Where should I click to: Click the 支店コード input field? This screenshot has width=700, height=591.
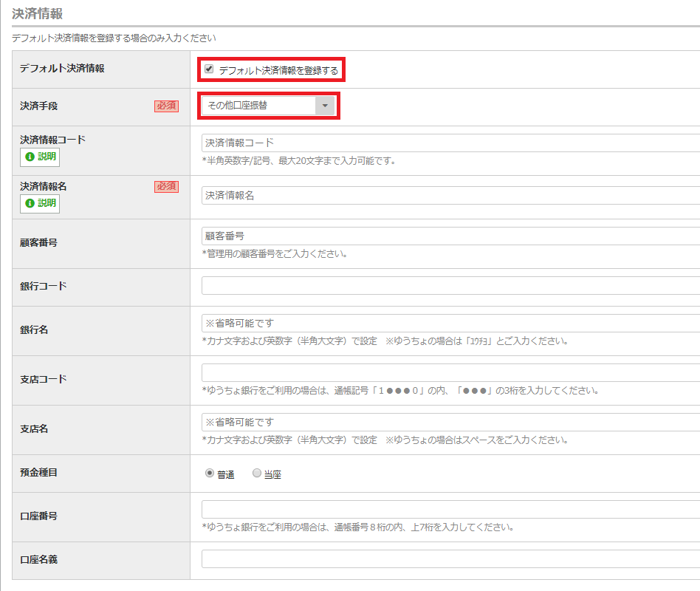pos(450,373)
